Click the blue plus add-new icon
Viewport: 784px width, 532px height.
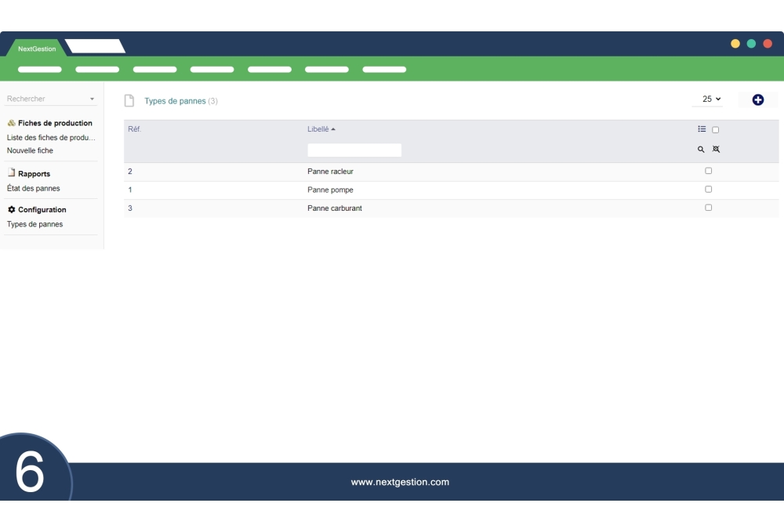click(x=757, y=100)
